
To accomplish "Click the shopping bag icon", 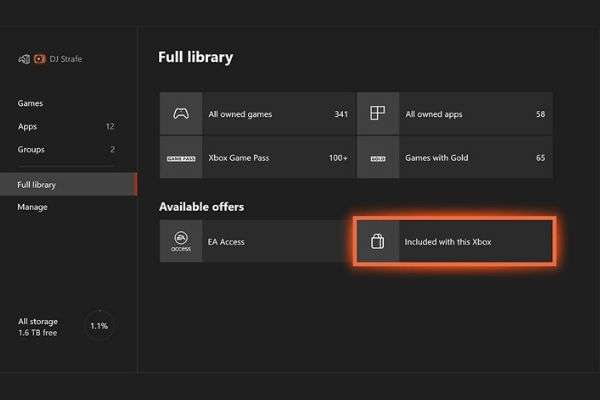I will (x=377, y=241).
